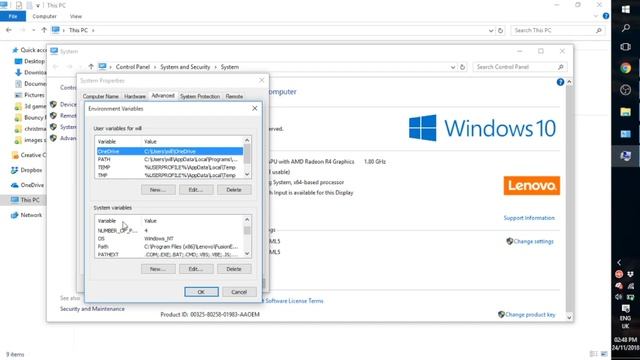Open Security and Maintenance link

pos(92,309)
